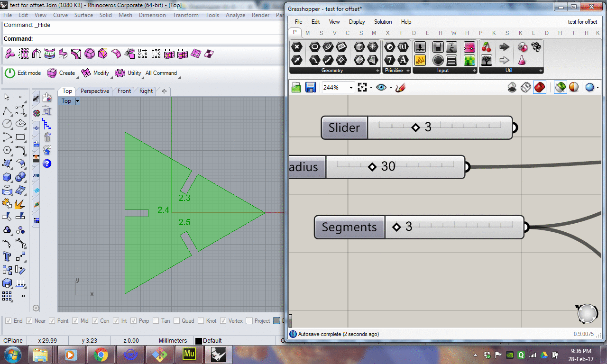Select the Vector arrow parameter in Grasshopper

(297, 60)
